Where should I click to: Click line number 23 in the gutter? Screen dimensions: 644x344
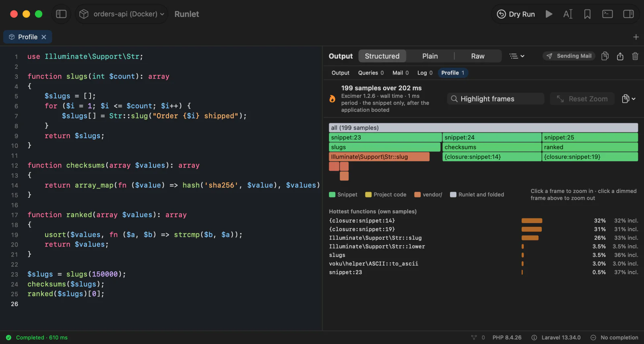[14, 274]
